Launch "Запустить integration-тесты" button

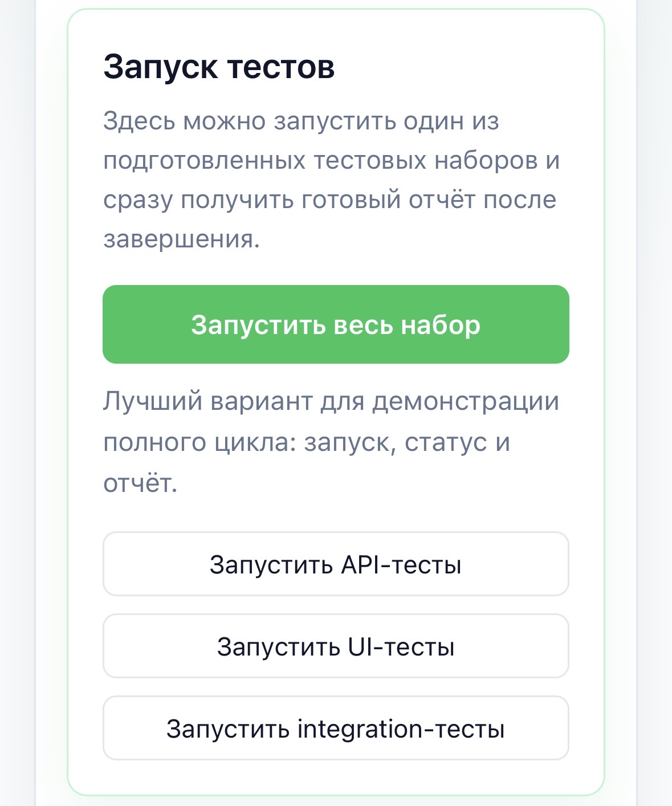336,728
